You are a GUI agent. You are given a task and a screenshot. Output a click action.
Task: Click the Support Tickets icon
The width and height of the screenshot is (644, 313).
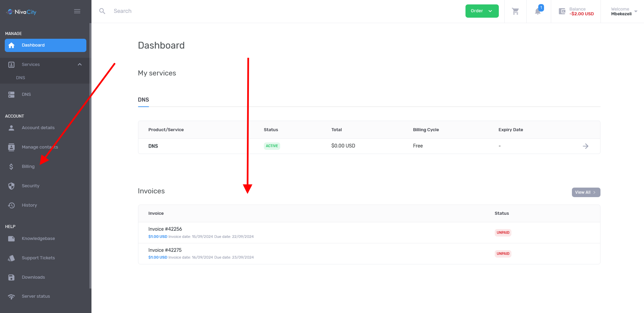click(x=12, y=258)
